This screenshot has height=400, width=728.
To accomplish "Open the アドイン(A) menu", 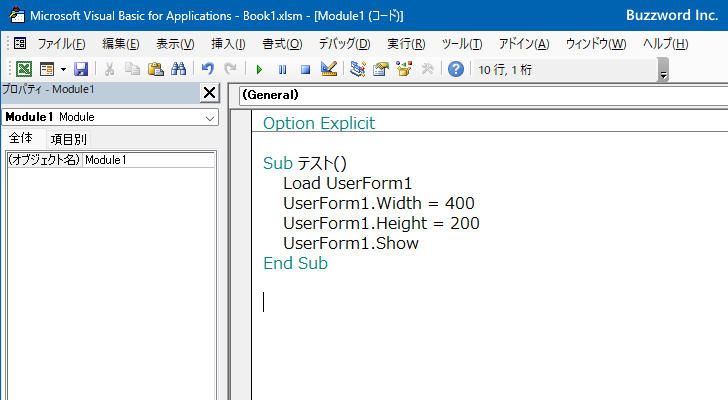I will point(524,44).
